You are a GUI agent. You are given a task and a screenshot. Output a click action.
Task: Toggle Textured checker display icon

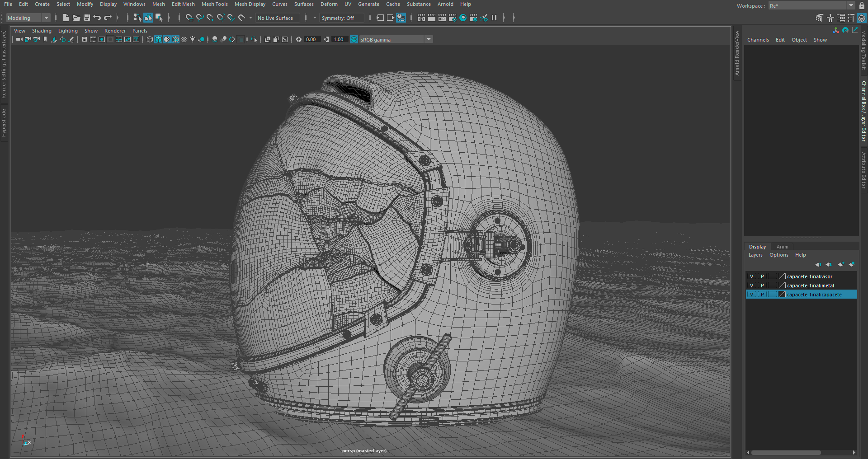pos(184,39)
